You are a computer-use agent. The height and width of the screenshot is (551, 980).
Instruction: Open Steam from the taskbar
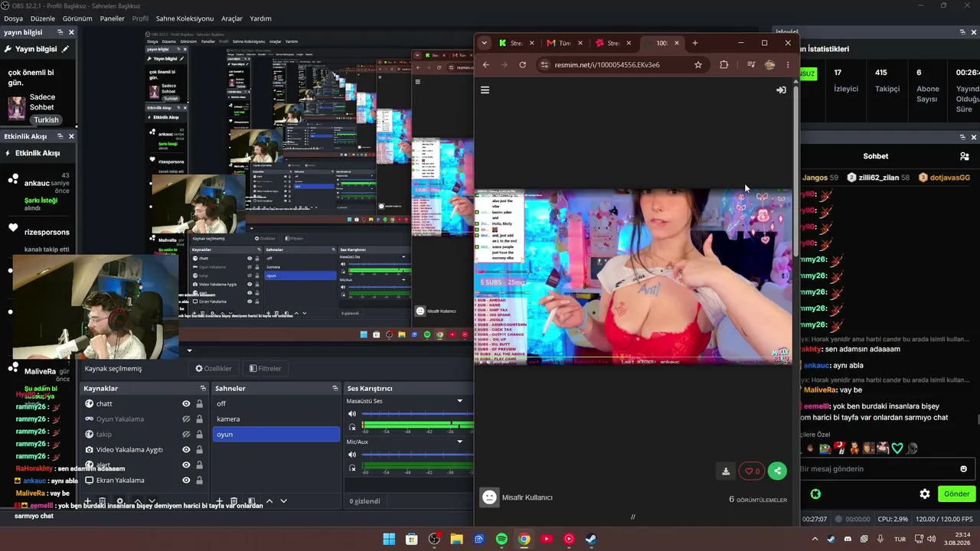pos(591,539)
